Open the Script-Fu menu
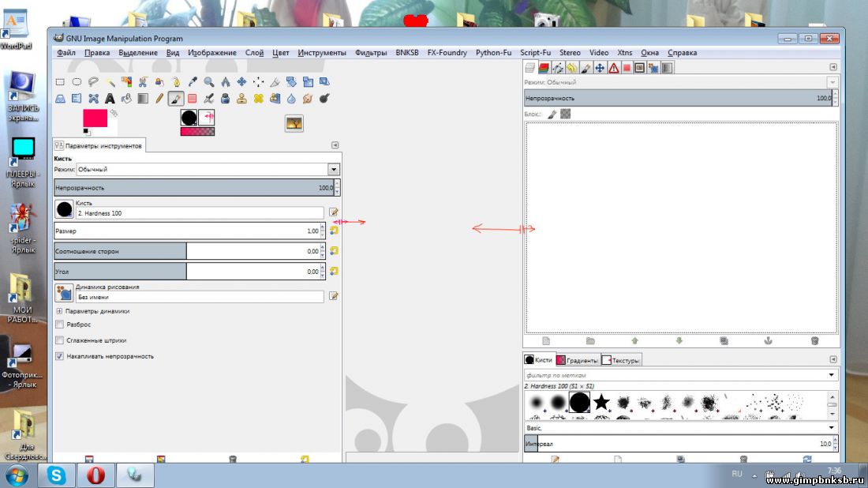The width and height of the screenshot is (868, 488). 535,53
